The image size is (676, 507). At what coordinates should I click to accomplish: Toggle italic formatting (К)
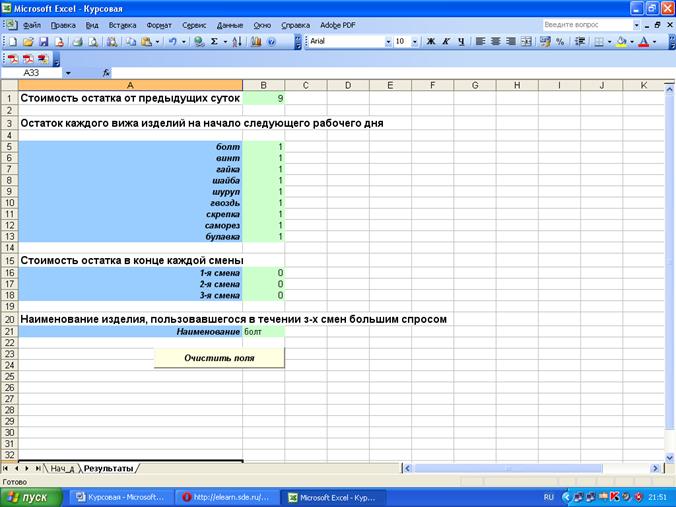(446, 42)
